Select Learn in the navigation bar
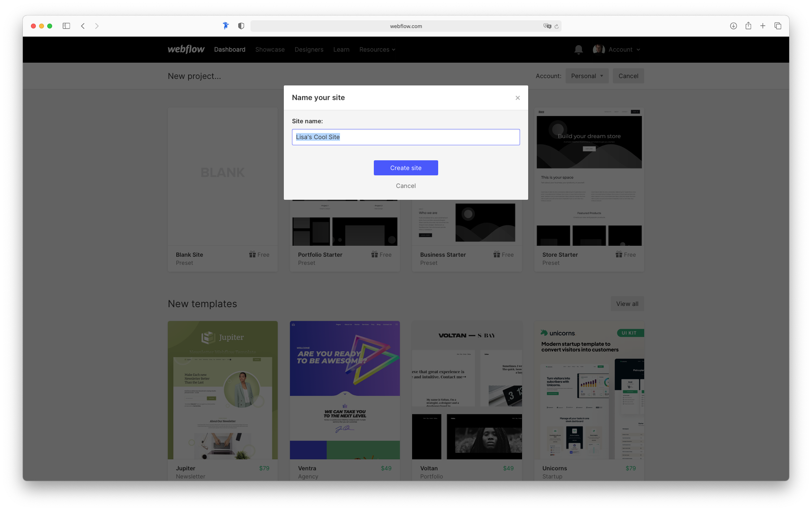 341,49
